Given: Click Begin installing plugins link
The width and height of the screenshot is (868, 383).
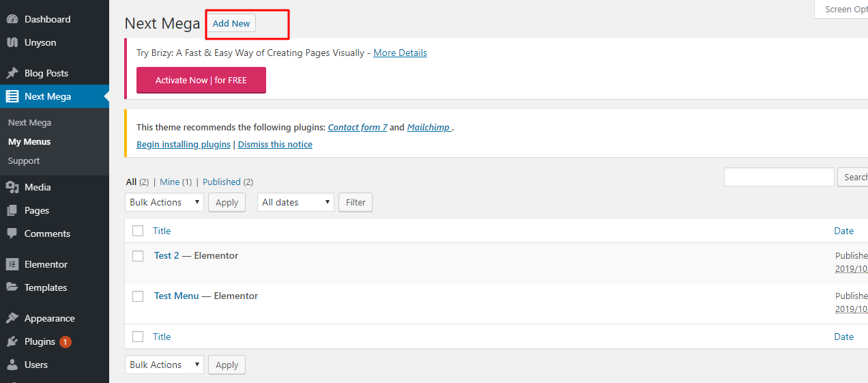Looking at the screenshot, I should point(184,144).
